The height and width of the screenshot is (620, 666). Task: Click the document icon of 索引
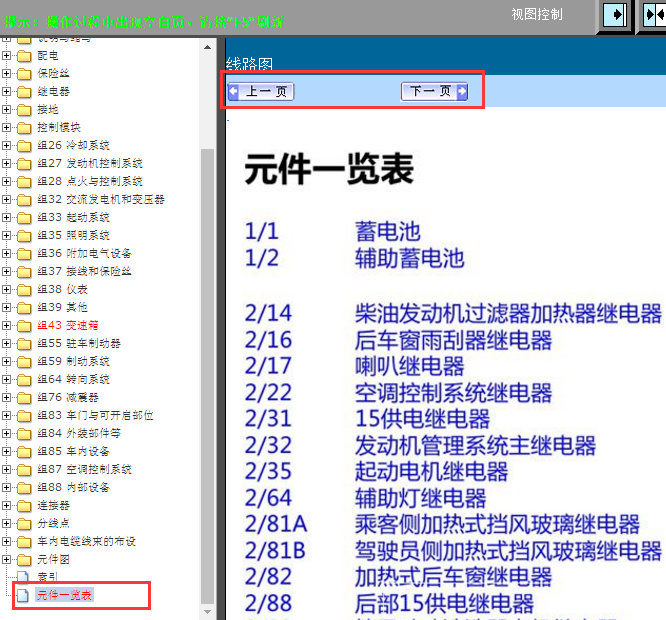coord(23,577)
